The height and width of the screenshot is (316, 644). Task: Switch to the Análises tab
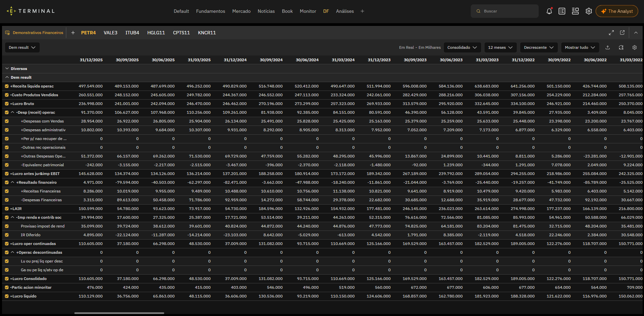click(345, 11)
